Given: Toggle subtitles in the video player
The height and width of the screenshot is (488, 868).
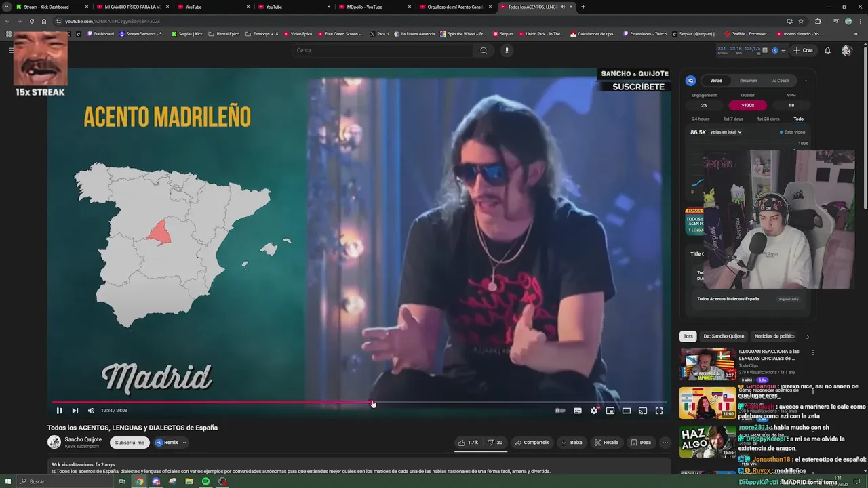Looking at the screenshot, I should click(578, 411).
